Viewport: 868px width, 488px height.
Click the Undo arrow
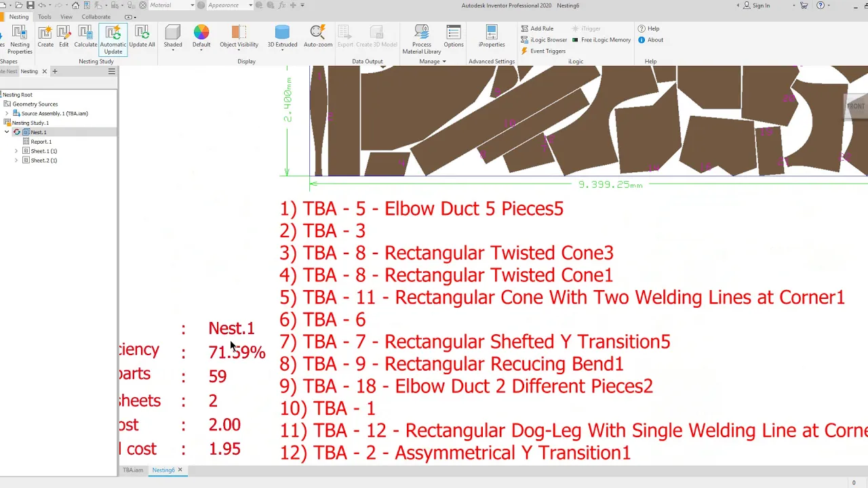[41, 5]
